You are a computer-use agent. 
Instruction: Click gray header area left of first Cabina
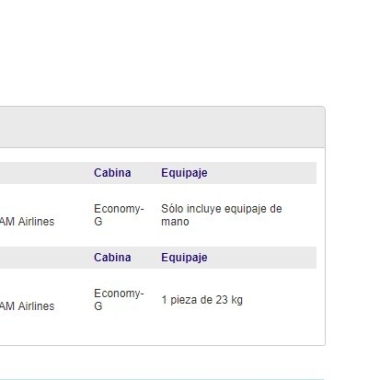pyautogui.click(x=47, y=173)
